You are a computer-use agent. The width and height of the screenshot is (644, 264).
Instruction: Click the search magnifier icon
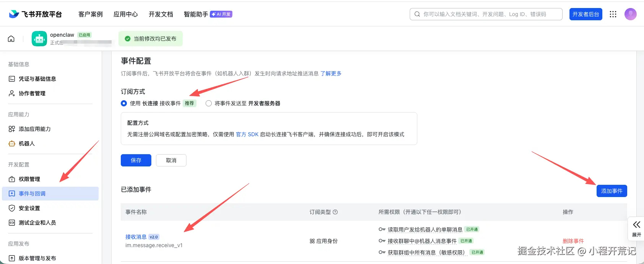click(417, 14)
